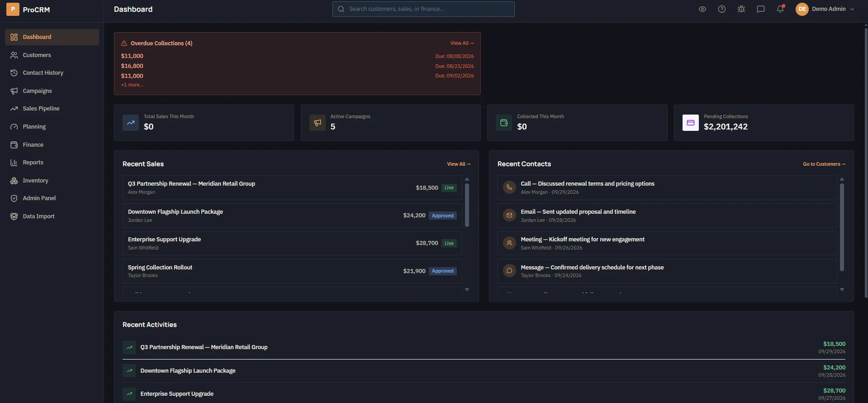Open the Finance section
This screenshot has width=868, height=403.
[x=52, y=145]
